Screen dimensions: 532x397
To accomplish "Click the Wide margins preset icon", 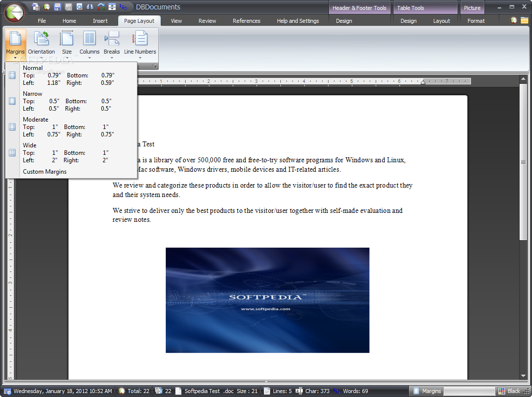I will tap(12, 153).
